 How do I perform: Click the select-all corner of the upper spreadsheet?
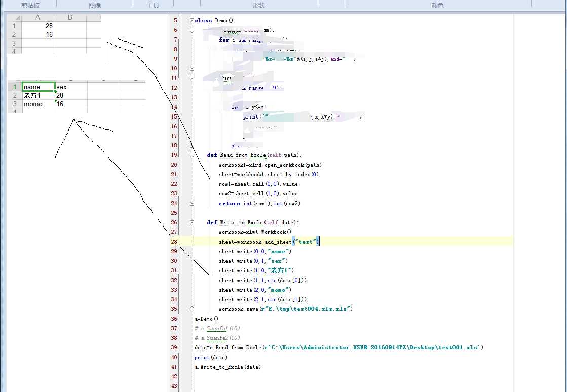(x=14, y=18)
